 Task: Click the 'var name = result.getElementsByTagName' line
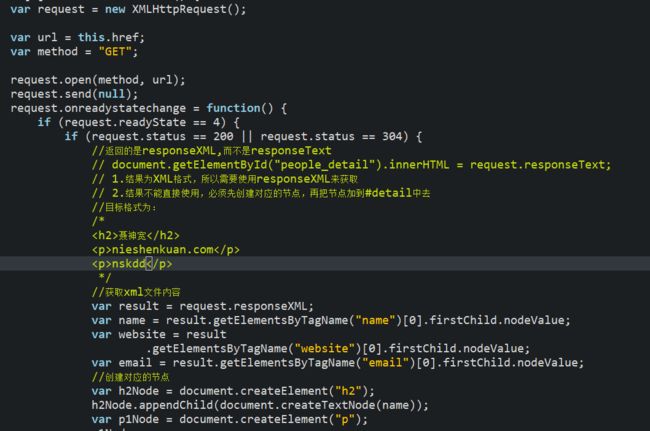coord(331,320)
